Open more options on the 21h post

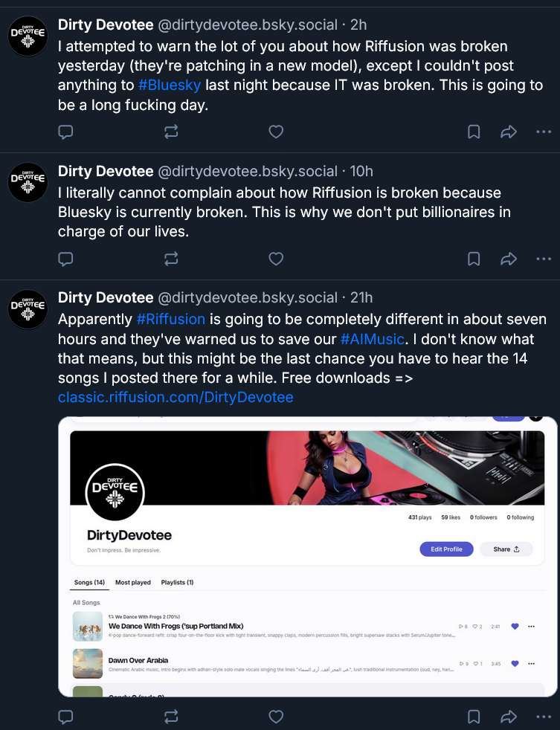tap(544, 717)
